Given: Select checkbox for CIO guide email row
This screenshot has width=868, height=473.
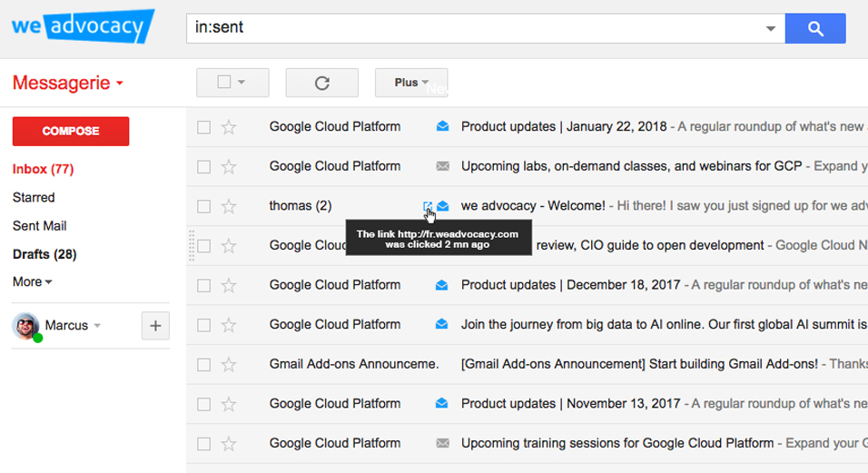Looking at the screenshot, I should click(203, 246).
